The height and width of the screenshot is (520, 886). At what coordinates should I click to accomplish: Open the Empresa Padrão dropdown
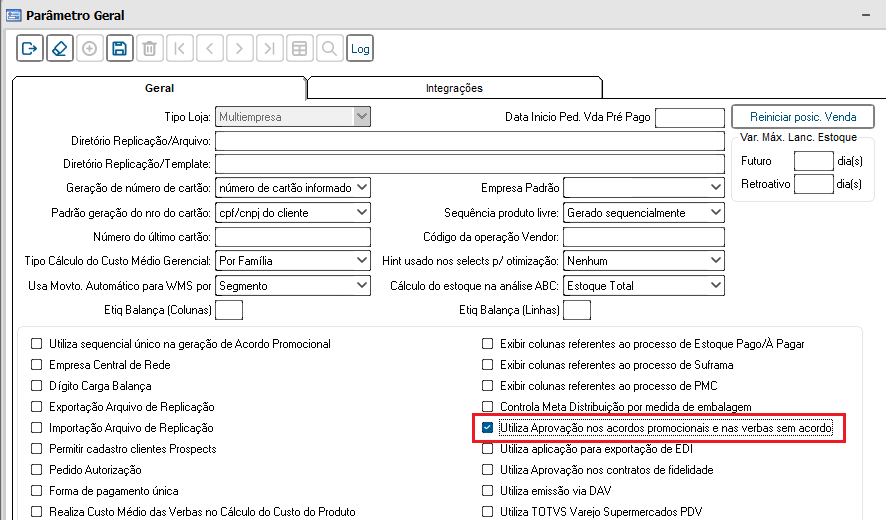point(644,188)
